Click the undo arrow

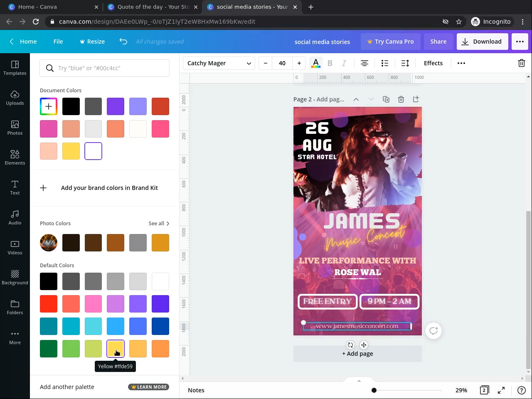(x=123, y=42)
